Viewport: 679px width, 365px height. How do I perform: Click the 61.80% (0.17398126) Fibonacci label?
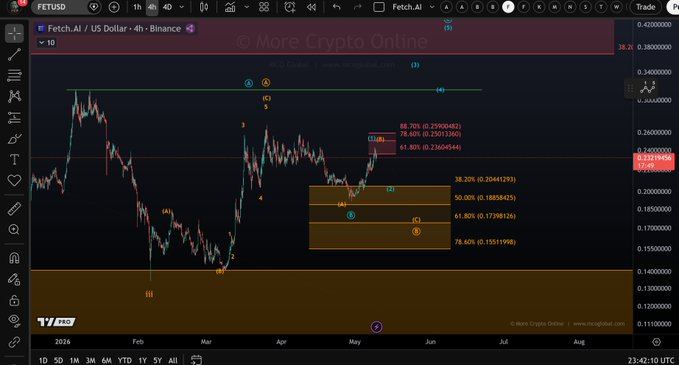[x=485, y=216]
